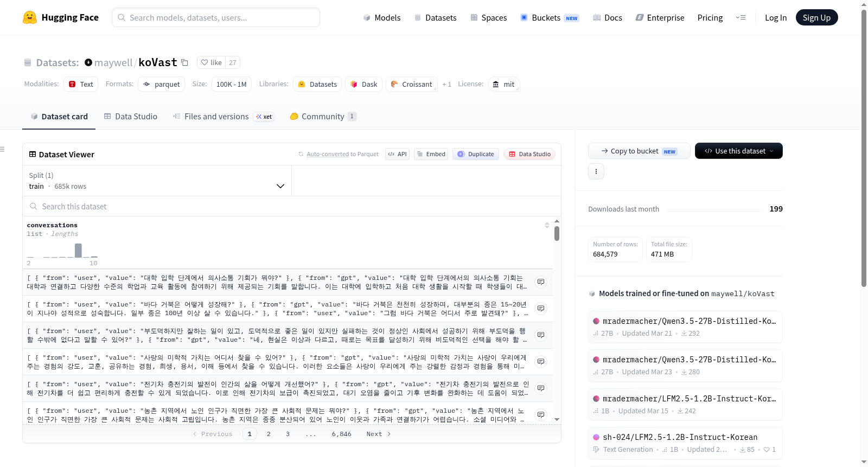The width and height of the screenshot is (868, 467).
Task: Like the koVast dataset
Action: (x=212, y=62)
